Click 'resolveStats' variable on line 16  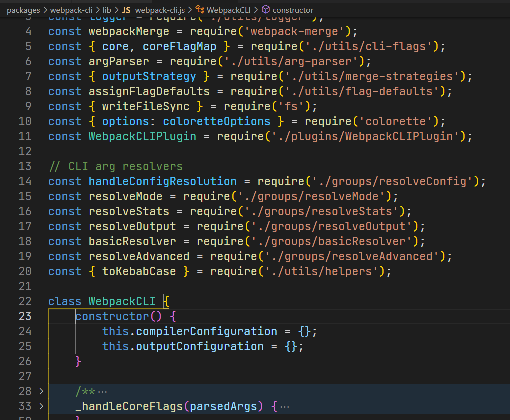click(129, 211)
